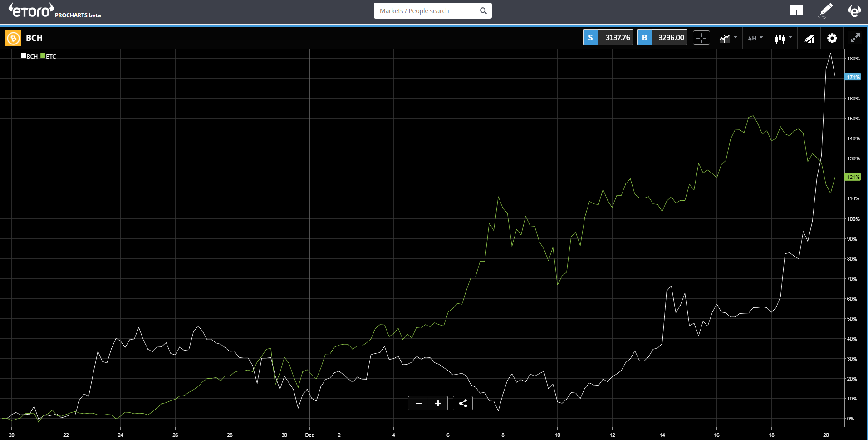
Task: Open chart settings gear
Action: tap(832, 38)
